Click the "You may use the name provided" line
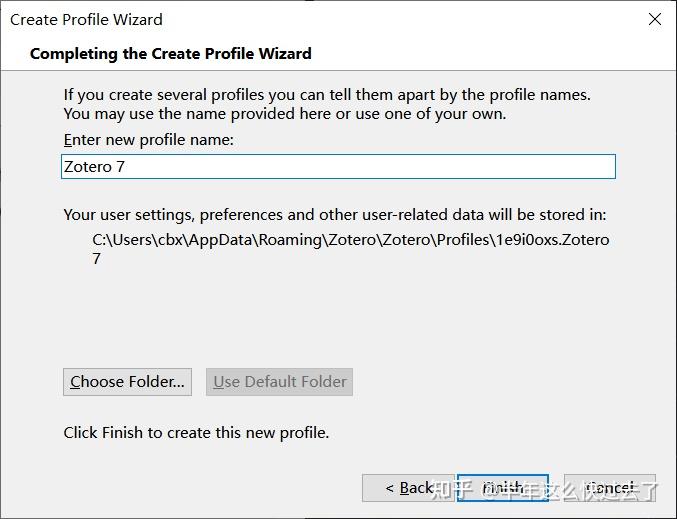Viewport: 677px width, 519px height. click(x=285, y=114)
